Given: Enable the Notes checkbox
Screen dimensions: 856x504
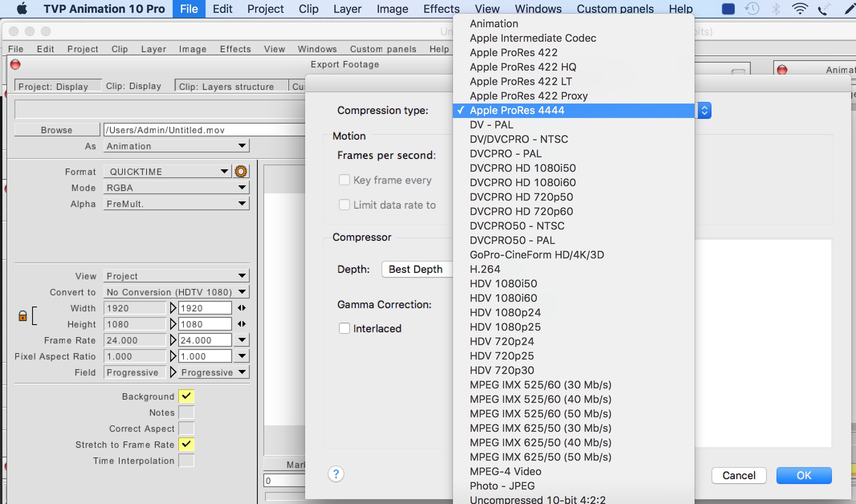Looking at the screenshot, I should pyautogui.click(x=186, y=412).
